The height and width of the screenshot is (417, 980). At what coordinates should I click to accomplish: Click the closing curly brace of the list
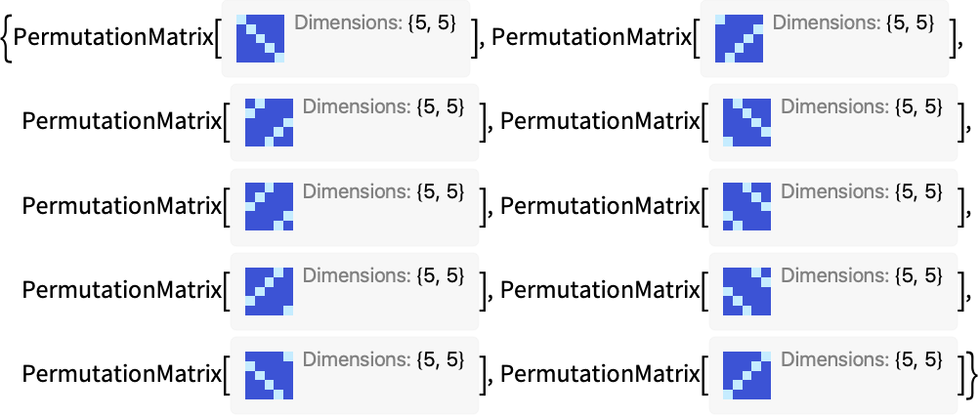969,375
